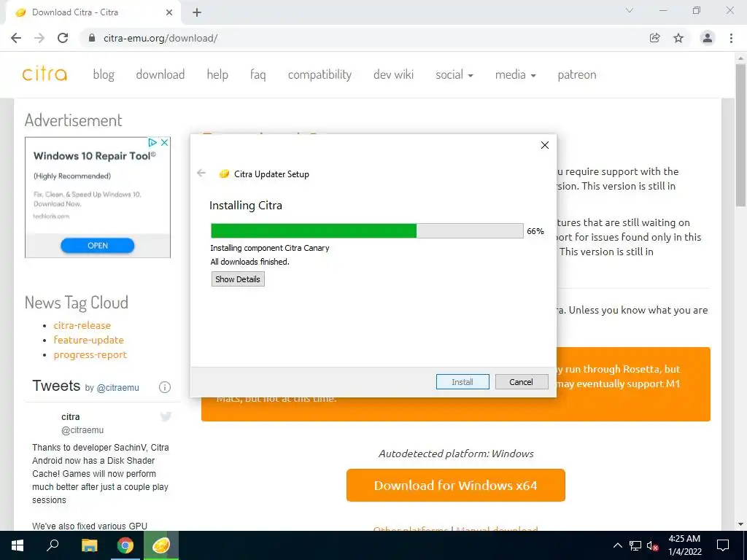
Task: Go back using browser back arrow
Action: pyautogui.click(x=16, y=38)
